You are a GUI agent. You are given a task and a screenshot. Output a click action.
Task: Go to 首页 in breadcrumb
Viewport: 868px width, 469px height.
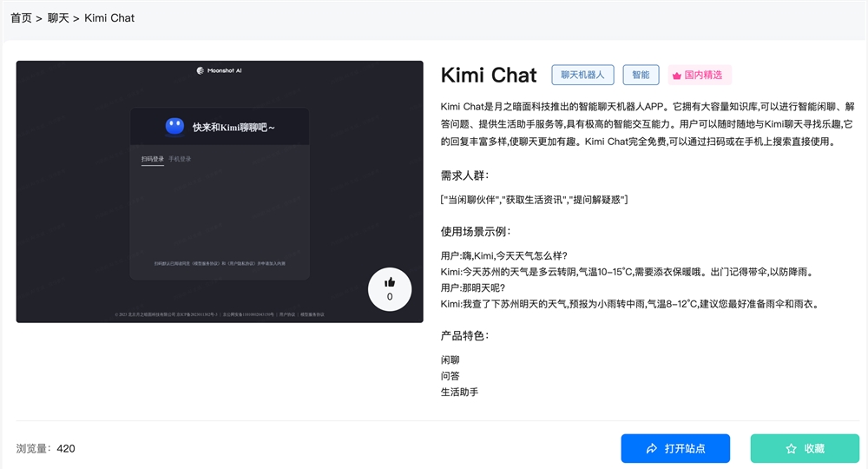coord(21,18)
